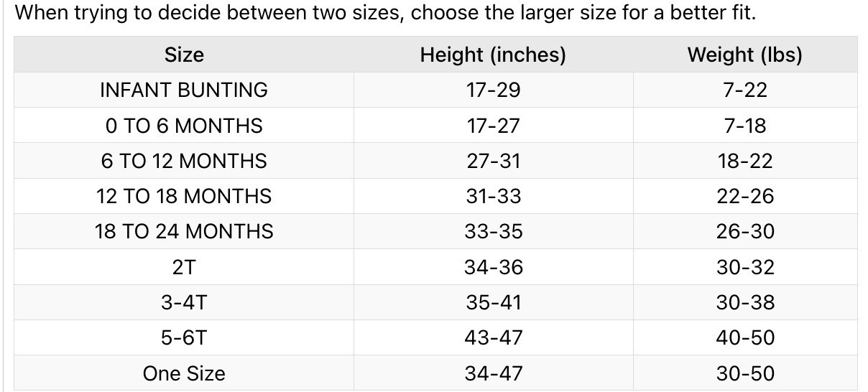Click the 5-6T size cell
Image resolution: width=868 pixels, height=392 pixels.
click(x=184, y=337)
